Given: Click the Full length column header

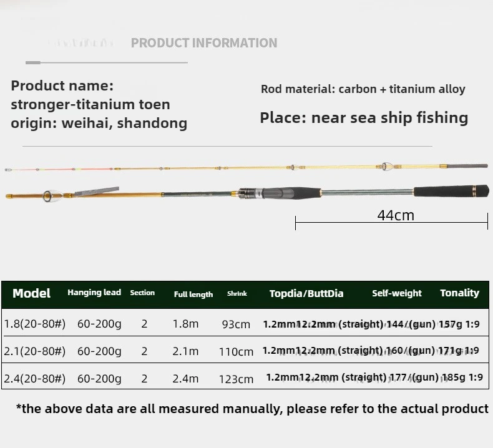Looking at the screenshot, I should pos(193,294).
